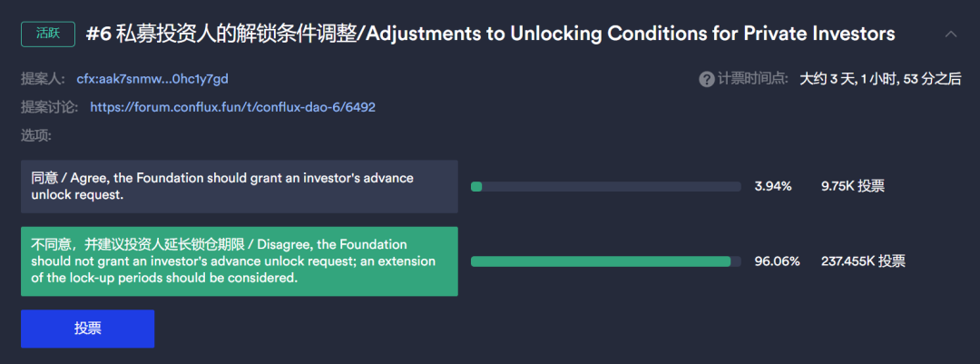Select the 不同意 / Disagree option
Screen dimensions: 980x364
coord(240,261)
